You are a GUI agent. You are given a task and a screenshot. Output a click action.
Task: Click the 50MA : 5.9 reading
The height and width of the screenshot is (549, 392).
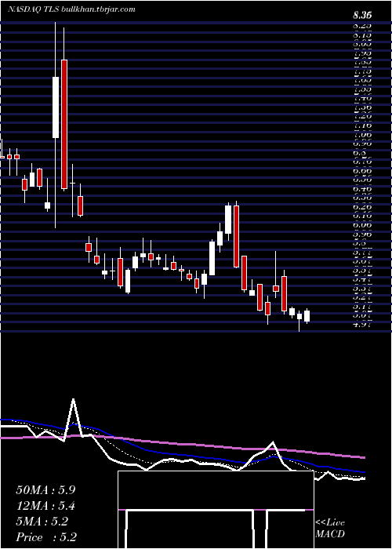coord(45,490)
